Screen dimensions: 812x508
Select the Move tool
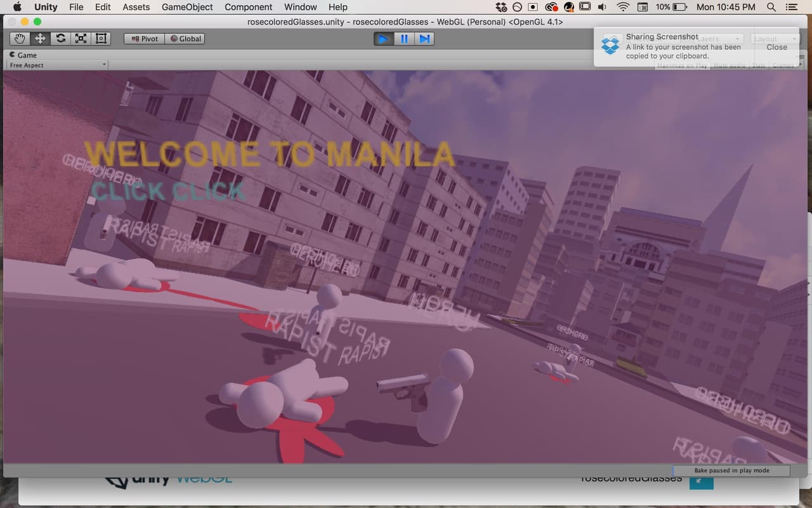tap(40, 39)
